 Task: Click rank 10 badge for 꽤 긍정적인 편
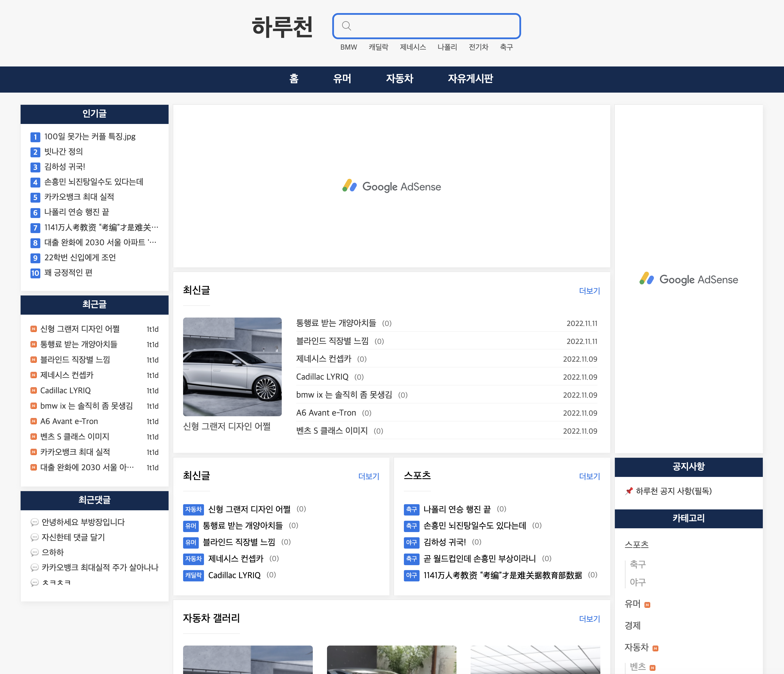tap(35, 273)
